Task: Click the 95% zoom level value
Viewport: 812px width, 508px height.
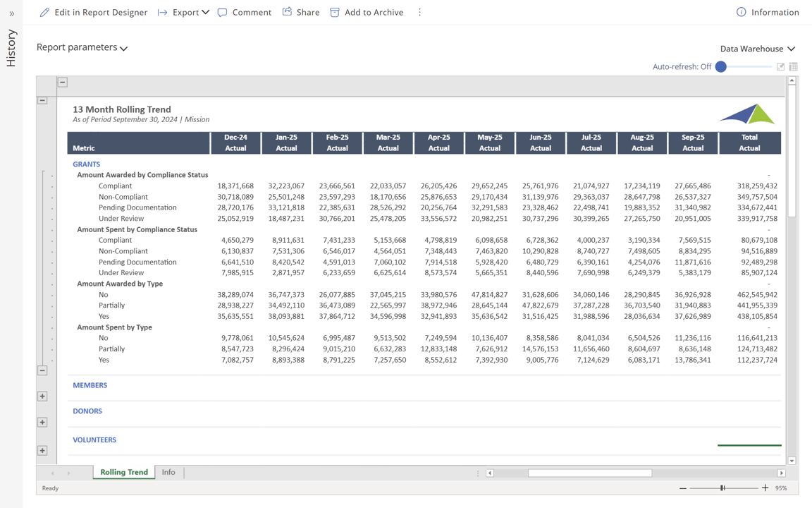Action: [781, 488]
